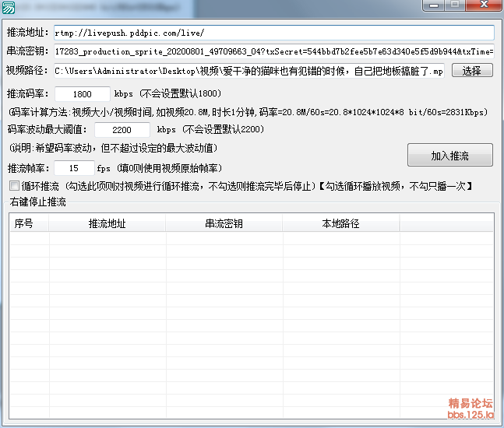Click the 推流地址 column header in list

(x=107, y=223)
